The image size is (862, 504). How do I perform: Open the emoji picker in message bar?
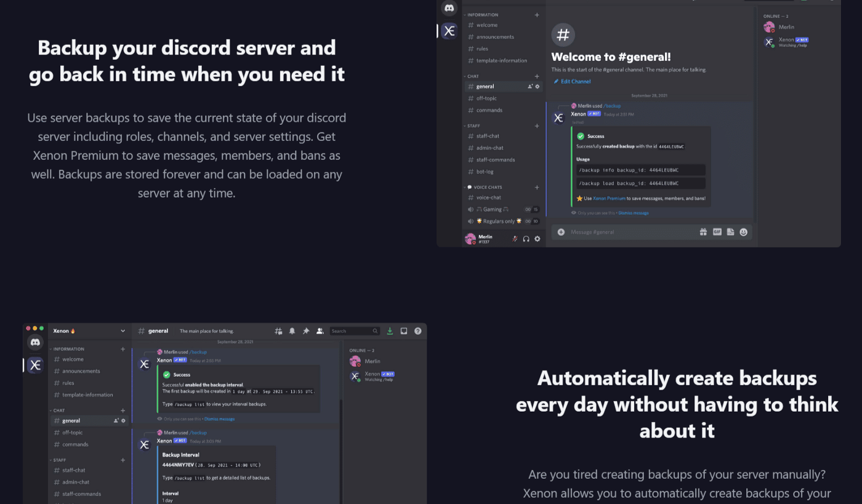point(744,232)
